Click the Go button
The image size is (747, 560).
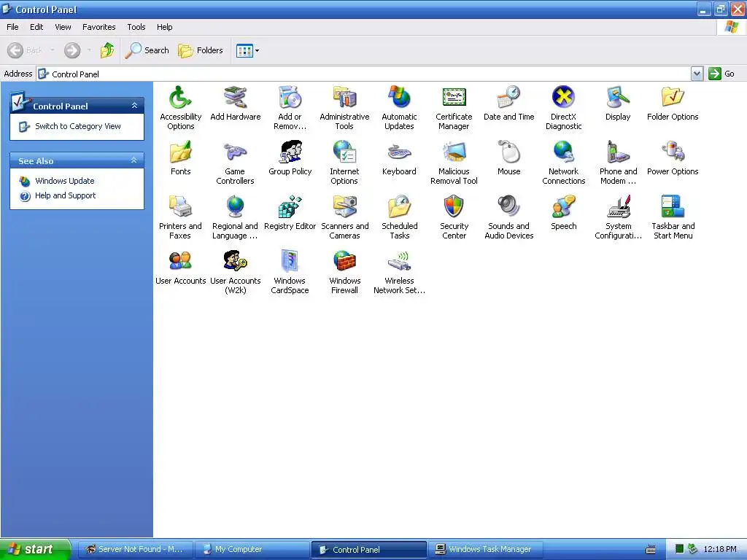coord(721,74)
